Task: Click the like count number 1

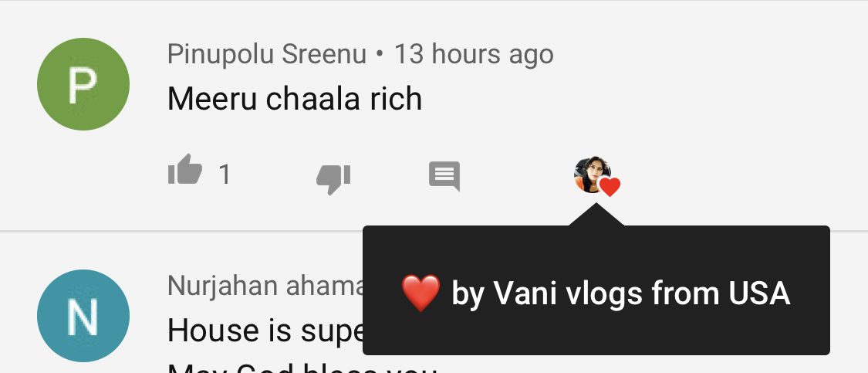Action: 225,175
